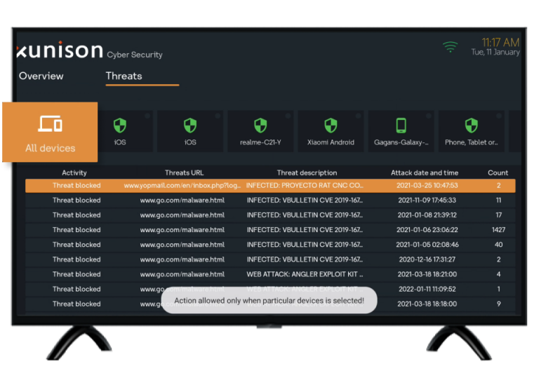This screenshot has width=539, height=392.
Task: Select the Xiaomi Android shield icon
Action: coord(331,126)
